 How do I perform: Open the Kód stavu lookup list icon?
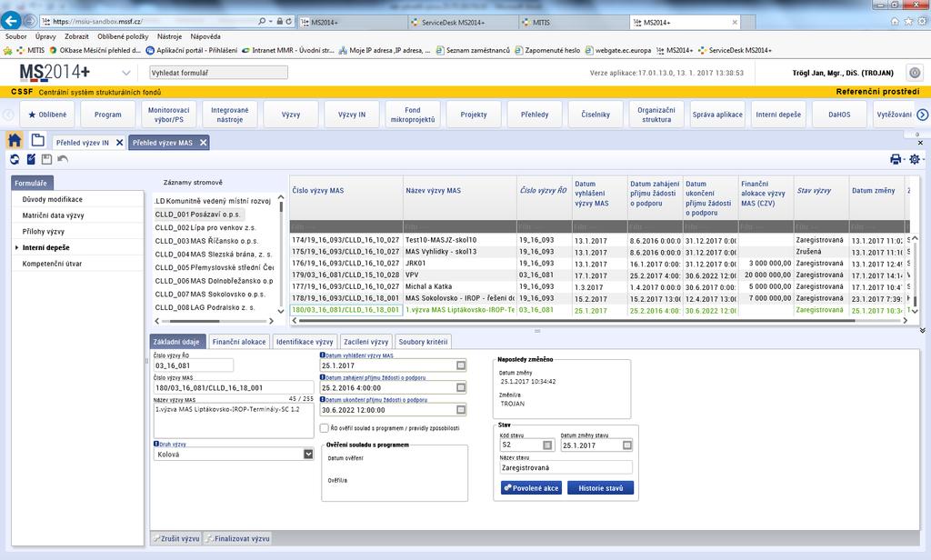547,445
